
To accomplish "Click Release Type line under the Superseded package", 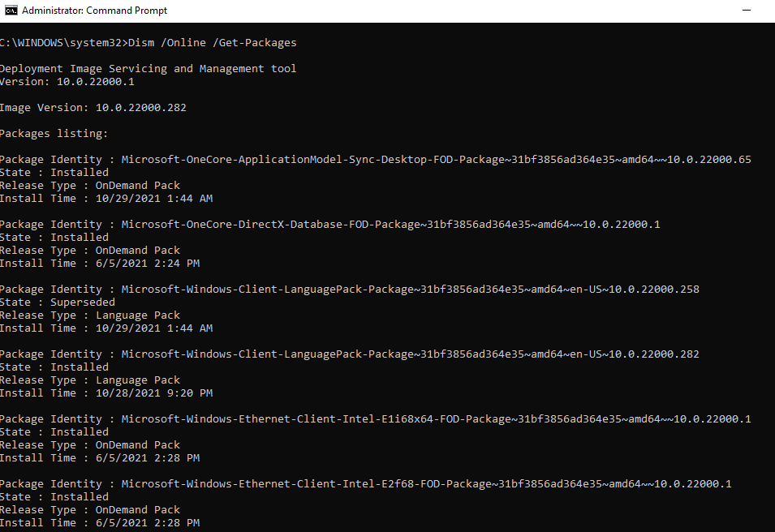I will click(x=89, y=315).
